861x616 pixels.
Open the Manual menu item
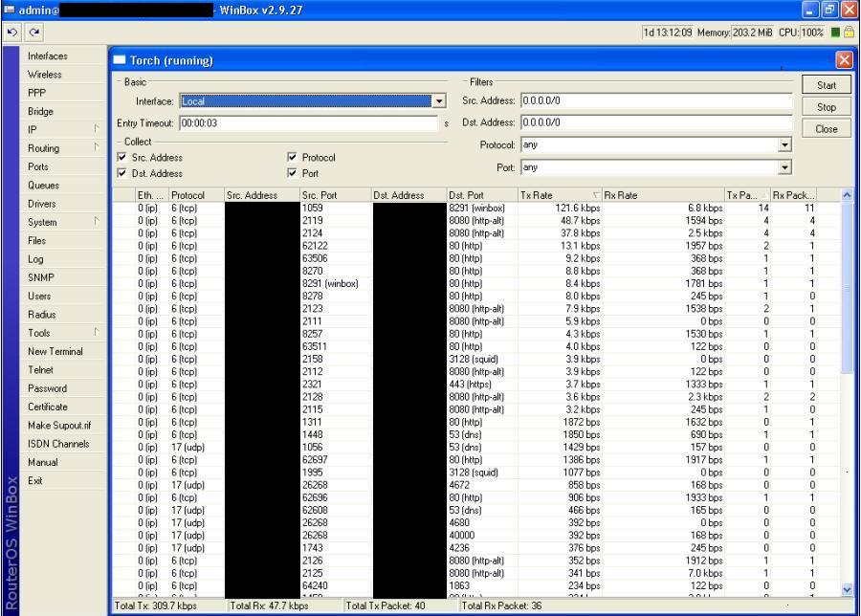tap(62, 462)
